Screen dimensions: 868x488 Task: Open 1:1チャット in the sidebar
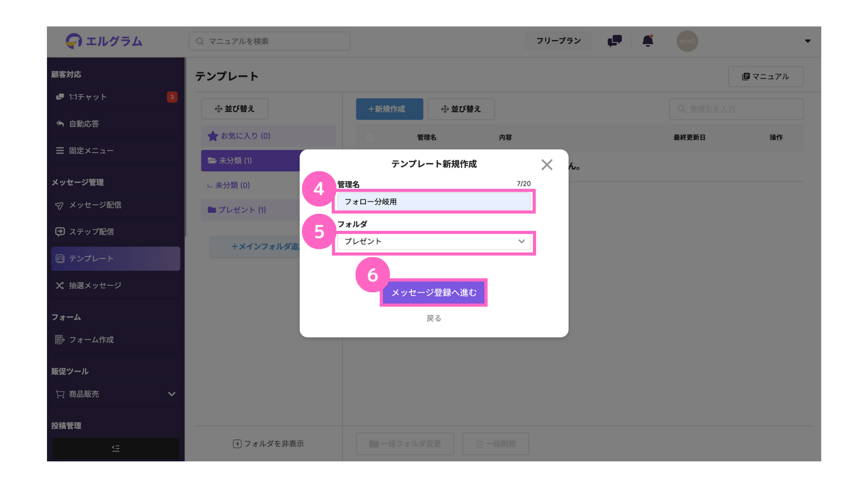pos(88,97)
